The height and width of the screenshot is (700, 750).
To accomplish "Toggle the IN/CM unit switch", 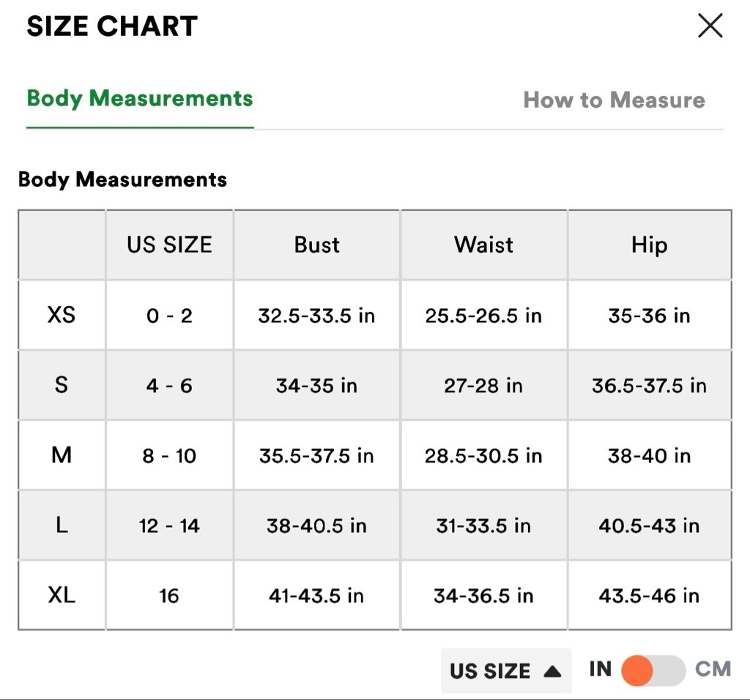I will (653, 671).
